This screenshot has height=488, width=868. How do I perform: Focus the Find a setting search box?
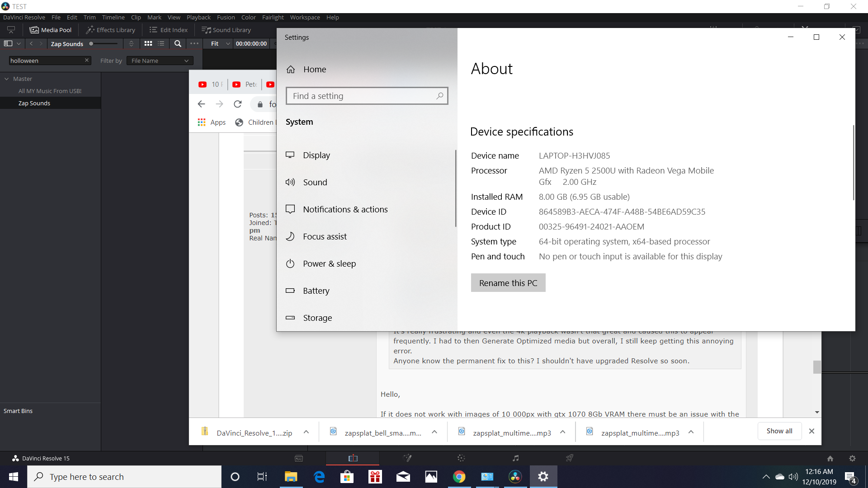click(367, 96)
